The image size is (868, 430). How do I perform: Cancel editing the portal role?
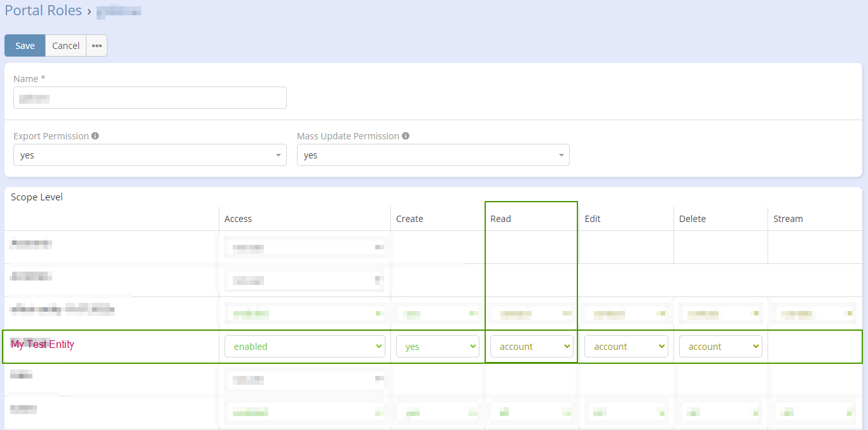[x=65, y=46]
